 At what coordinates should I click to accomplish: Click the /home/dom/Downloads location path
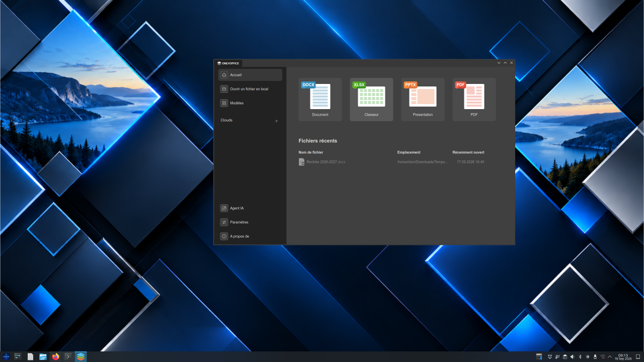[x=422, y=162]
